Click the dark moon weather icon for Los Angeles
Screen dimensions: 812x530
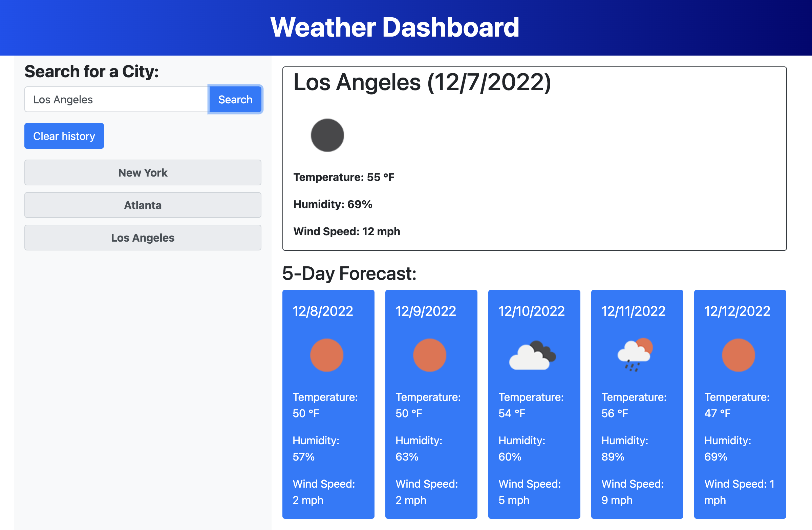tap(327, 135)
